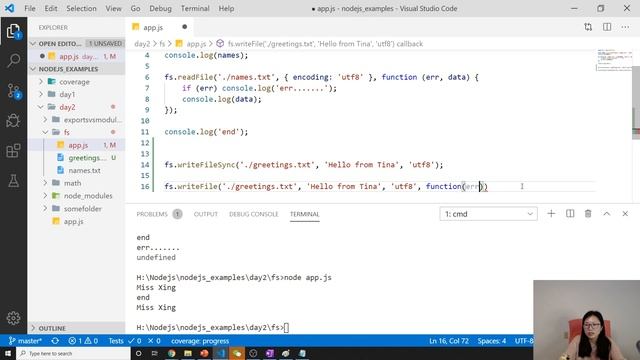
Task: Open the Windows Start menu
Action: coord(8,353)
